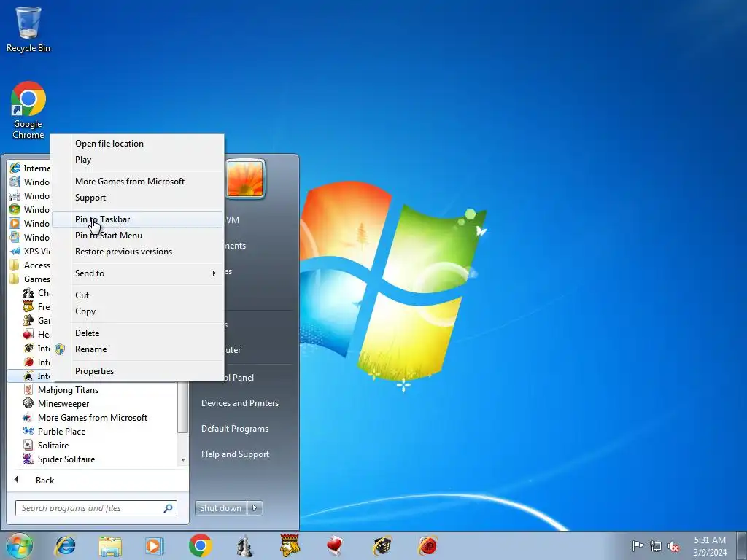Open the Chrome icon pinned to taskbar
This screenshot has width=747, height=560.
[x=200, y=545]
